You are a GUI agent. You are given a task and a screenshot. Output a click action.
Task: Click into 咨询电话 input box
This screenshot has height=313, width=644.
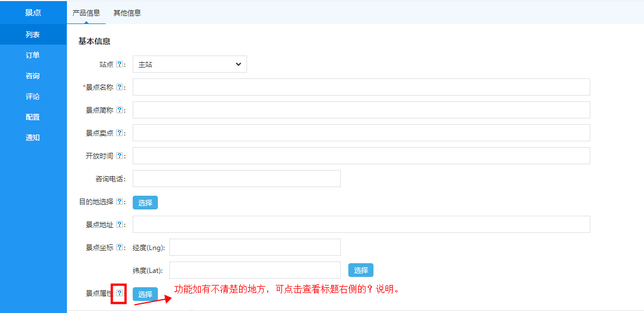click(x=236, y=179)
